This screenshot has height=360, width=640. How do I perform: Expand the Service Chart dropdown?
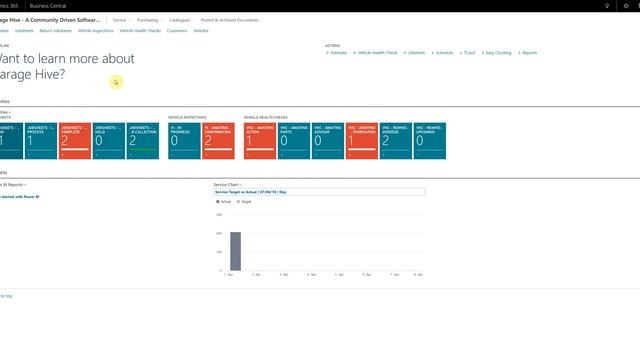click(x=227, y=185)
